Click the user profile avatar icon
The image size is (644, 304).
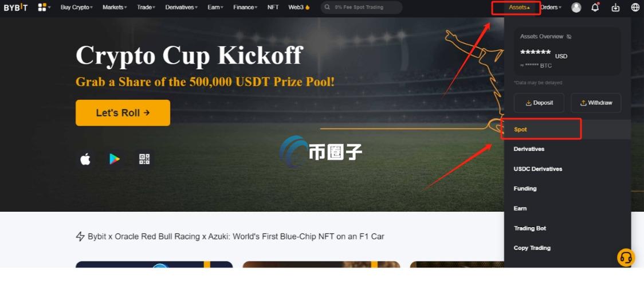576,7
